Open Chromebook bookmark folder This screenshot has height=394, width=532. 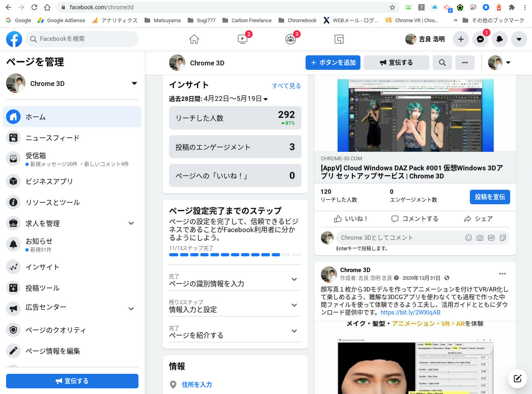pos(297,20)
